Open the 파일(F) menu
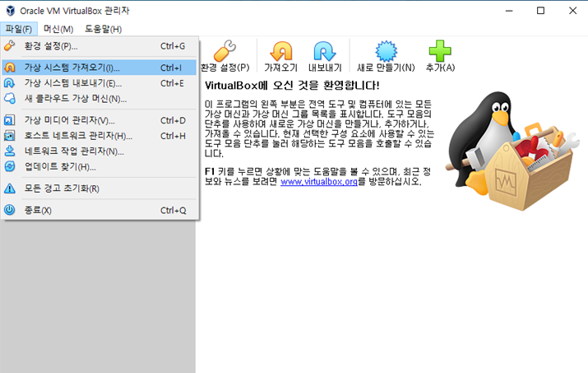 [x=19, y=29]
